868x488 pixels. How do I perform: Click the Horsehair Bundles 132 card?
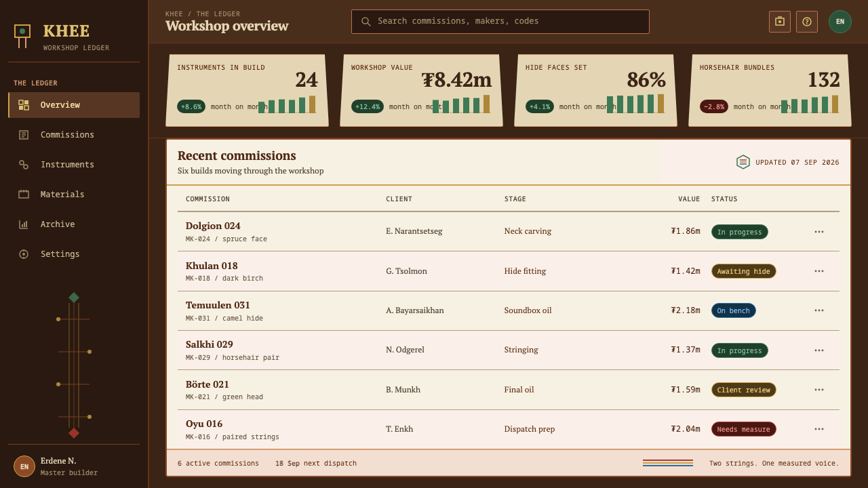click(x=770, y=90)
